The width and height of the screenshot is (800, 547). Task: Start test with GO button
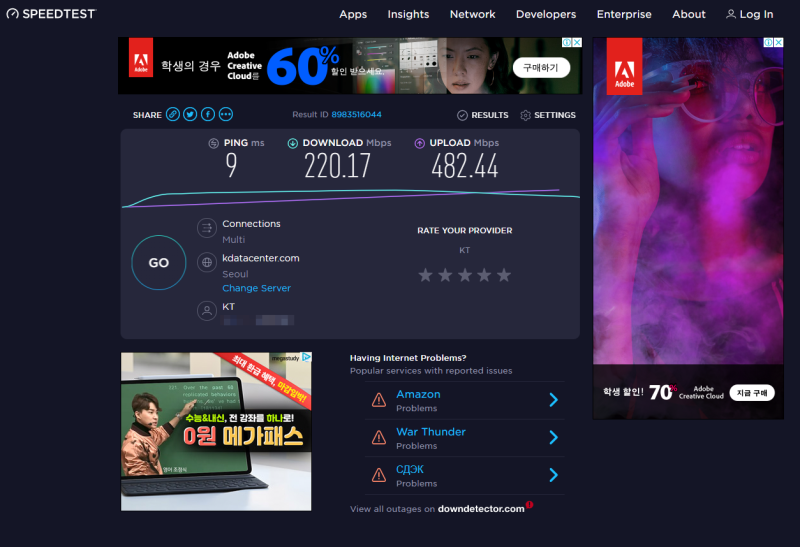(x=159, y=262)
